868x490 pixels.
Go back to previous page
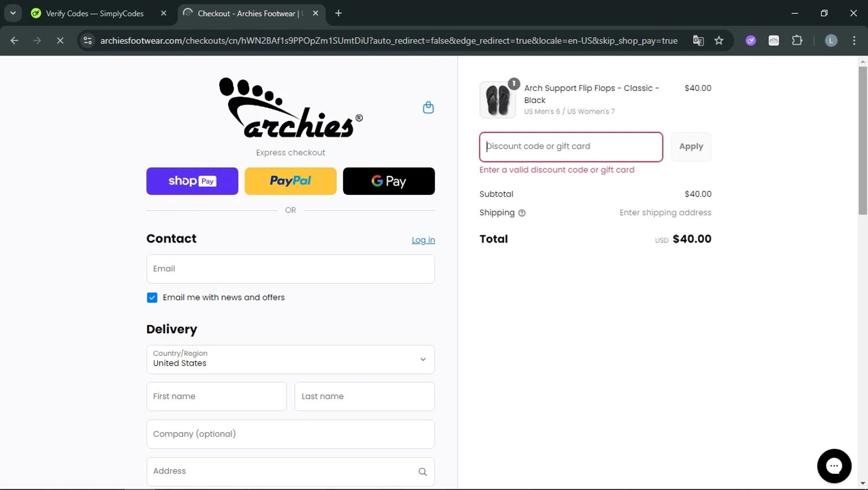coord(14,40)
